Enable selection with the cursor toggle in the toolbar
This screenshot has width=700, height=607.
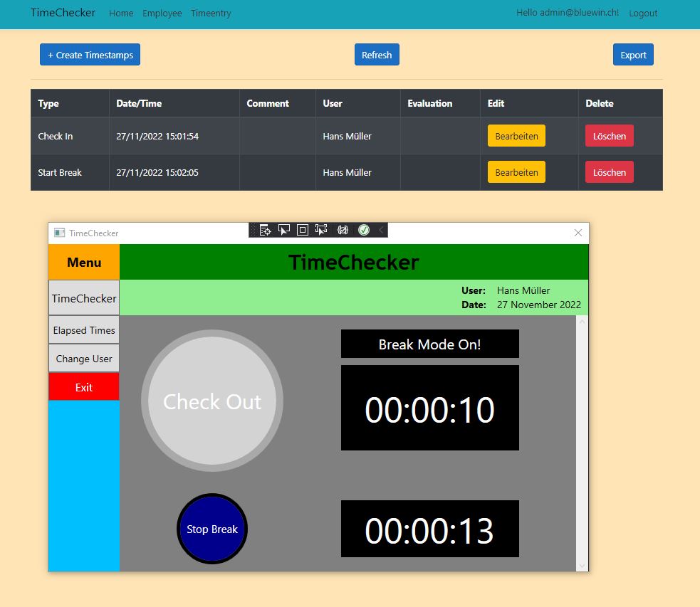[284, 230]
